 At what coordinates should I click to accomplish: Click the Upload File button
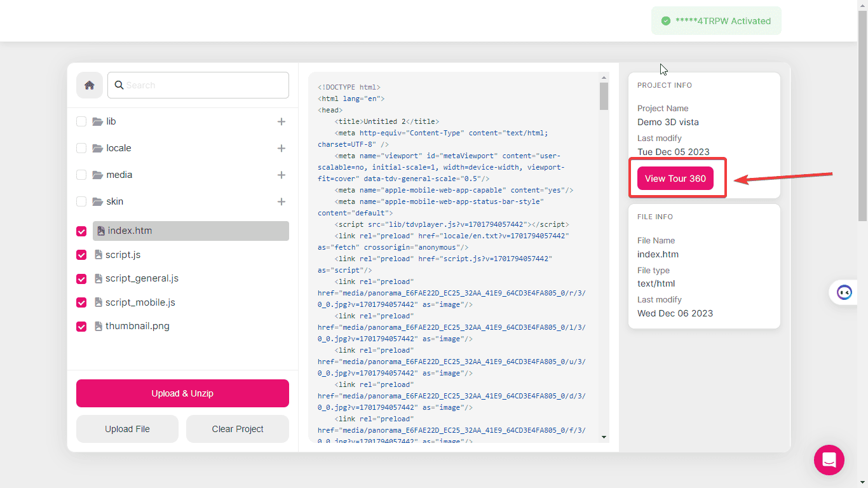[127, 429]
